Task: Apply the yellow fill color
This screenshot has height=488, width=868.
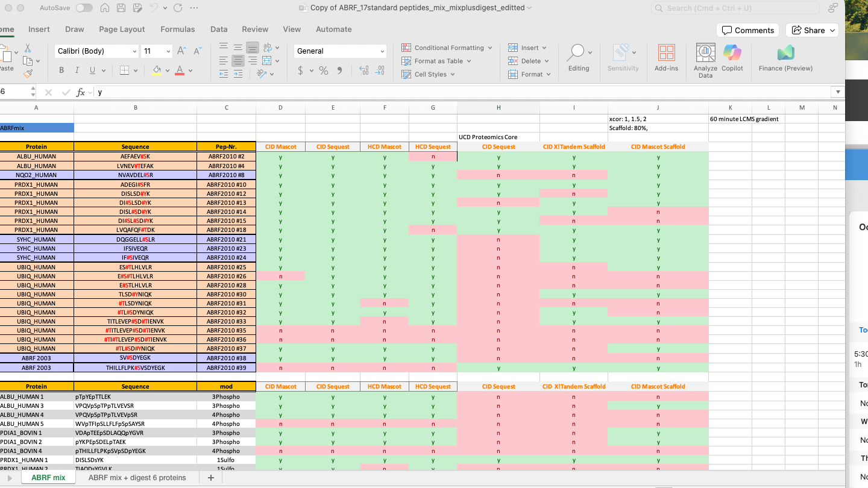Action: pos(157,70)
